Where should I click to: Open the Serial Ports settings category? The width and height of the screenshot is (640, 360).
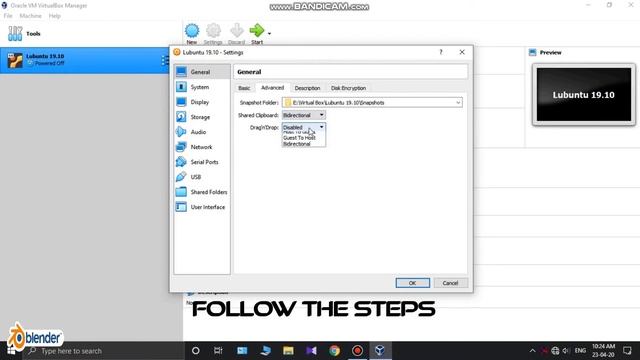tap(202, 162)
